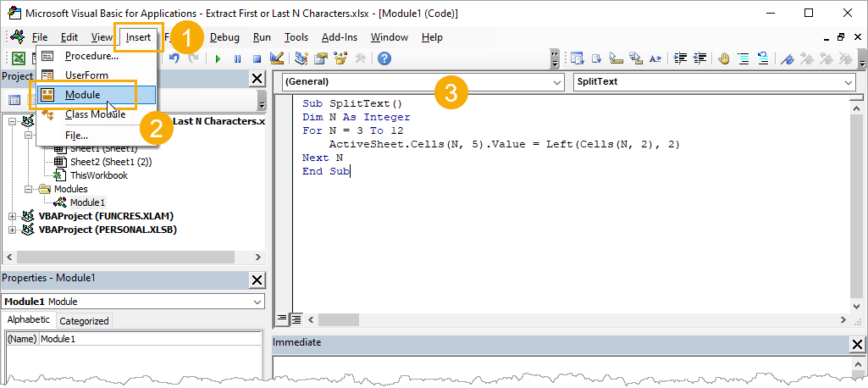Select Sheet2 (Sheet1 (2)) in tree
Viewport: 868px width, 388px height.
click(111, 162)
